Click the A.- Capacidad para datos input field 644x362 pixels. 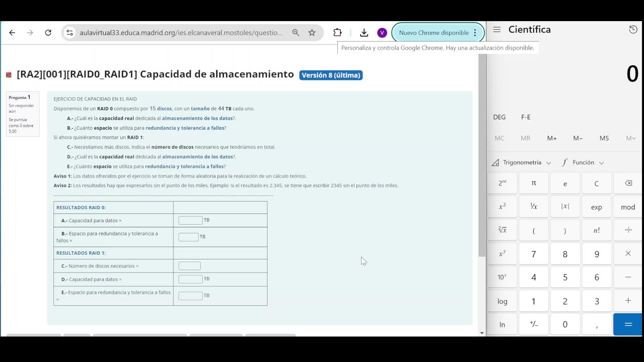click(190, 220)
